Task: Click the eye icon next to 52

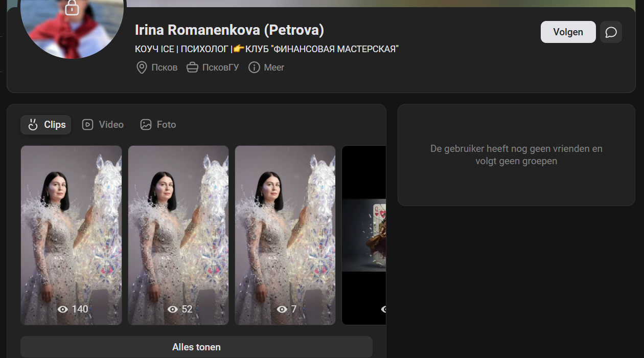Action: pos(173,309)
